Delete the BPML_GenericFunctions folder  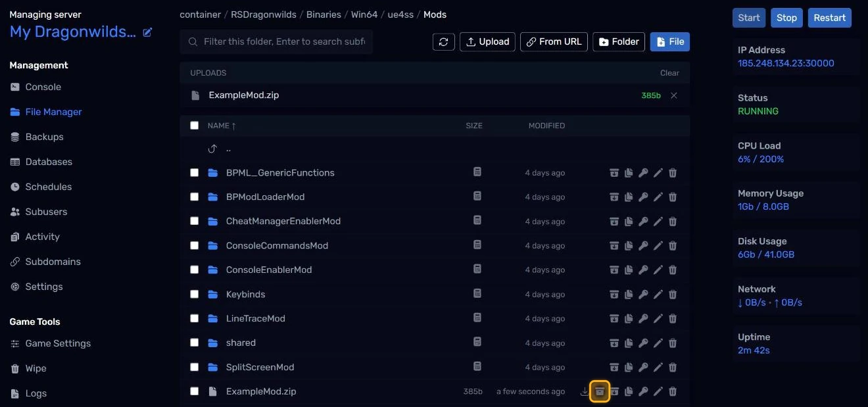click(x=673, y=173)
